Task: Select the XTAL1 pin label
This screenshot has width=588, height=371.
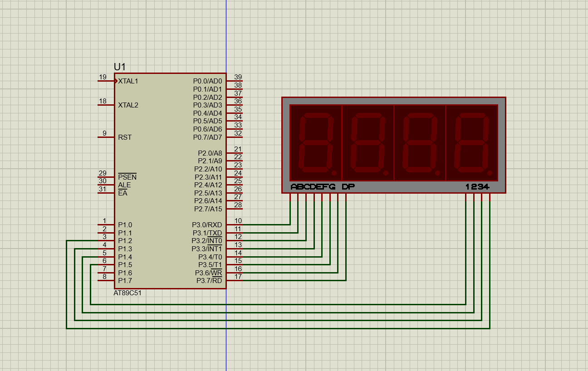Action: click(x=128, y=81)
